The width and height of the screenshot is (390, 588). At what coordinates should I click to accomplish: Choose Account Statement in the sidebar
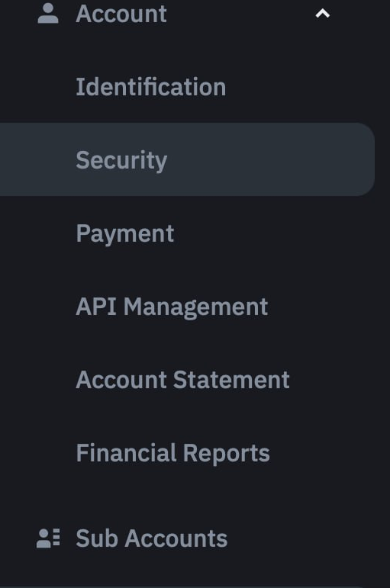[183, 380]
